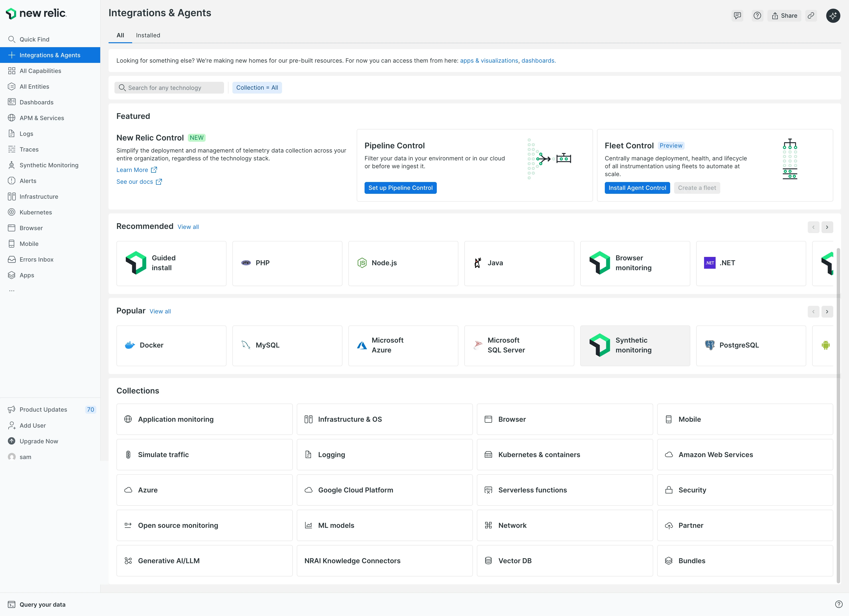Click the Android robot icon
Viewport: 849px width, 616px height.
coord(826,345)
